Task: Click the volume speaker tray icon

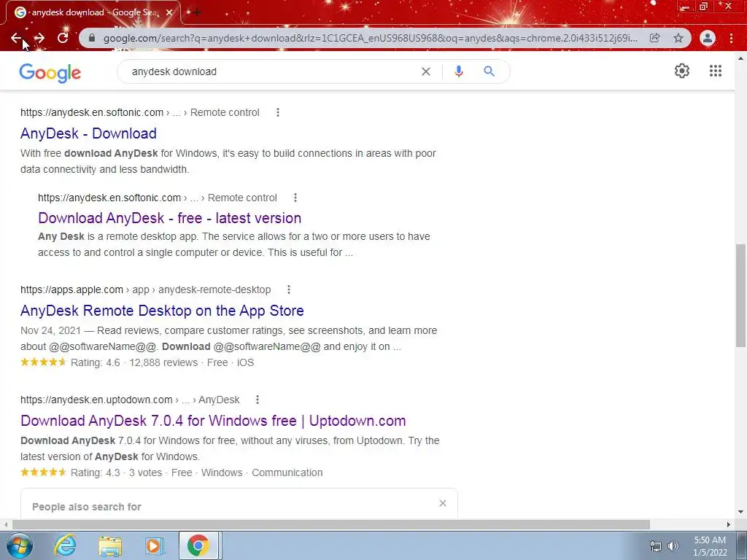Action: pyautogui.click(x=673, y=547)
